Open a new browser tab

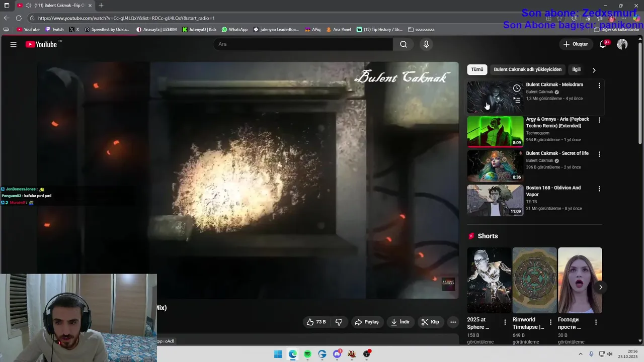click(101, 6)
